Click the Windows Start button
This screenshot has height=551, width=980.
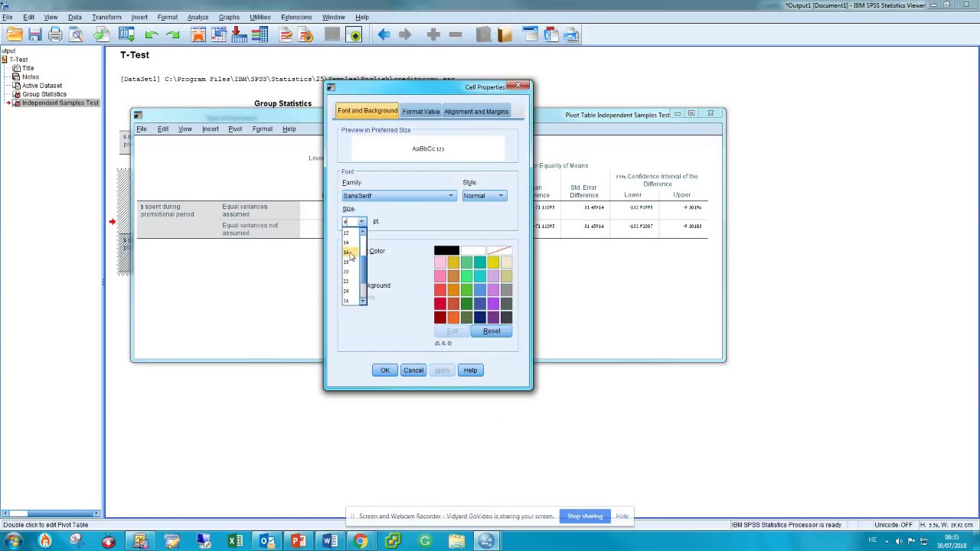pos(13,542)
